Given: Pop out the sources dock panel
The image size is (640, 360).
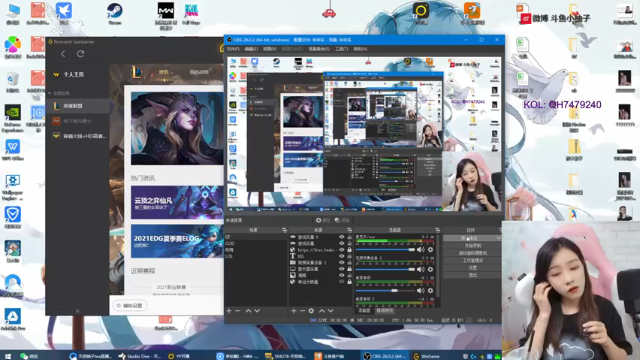Looking at the screenshot, I should click(349, 230).
